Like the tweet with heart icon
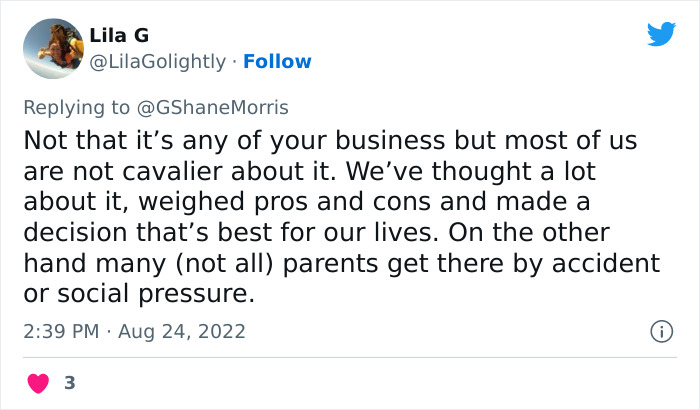Viewport: 700px width, 410px height. pos(37,382)
